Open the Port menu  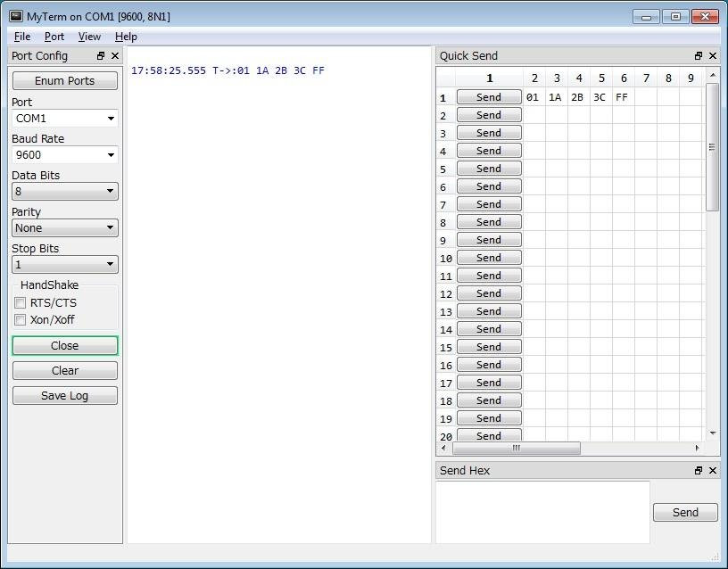click(x=54, y=37)
